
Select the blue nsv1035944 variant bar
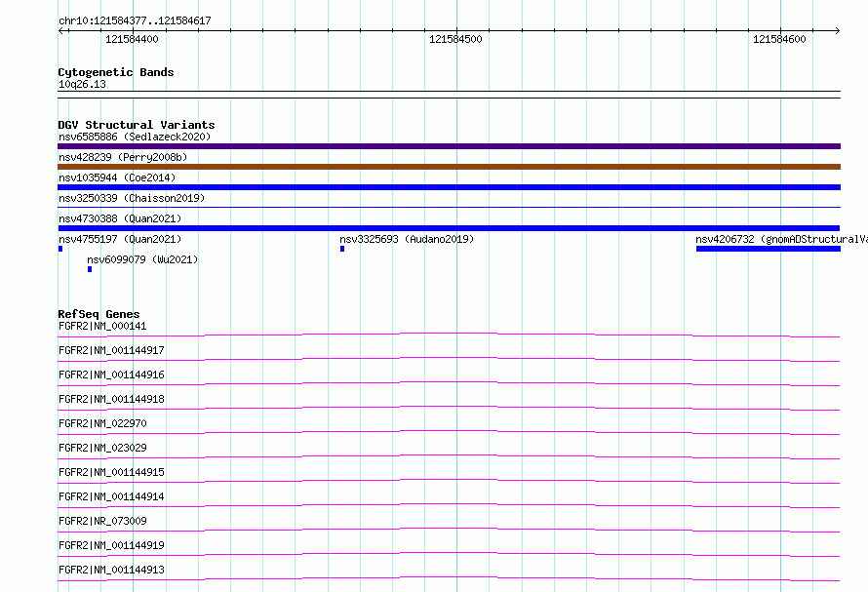[449, 187]
